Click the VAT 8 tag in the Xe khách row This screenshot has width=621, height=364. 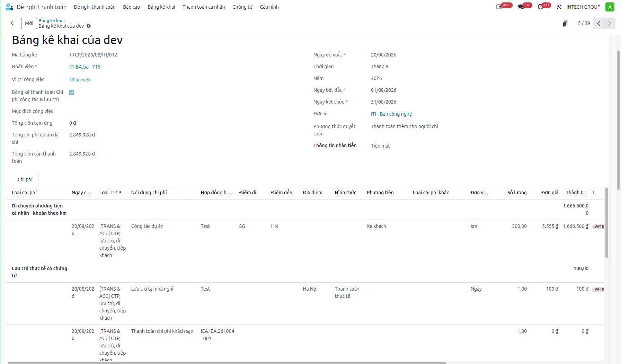click(598, 227)
